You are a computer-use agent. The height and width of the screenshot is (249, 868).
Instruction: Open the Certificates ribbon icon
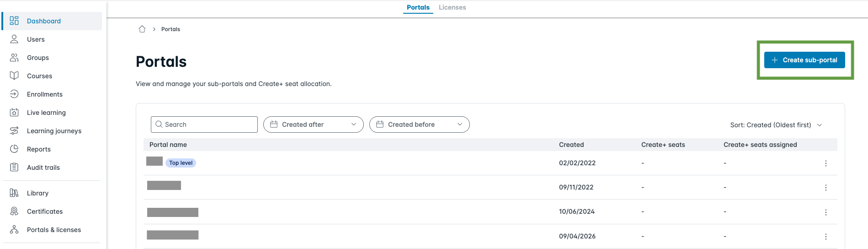pyautogui.click(x=14, y=211)
